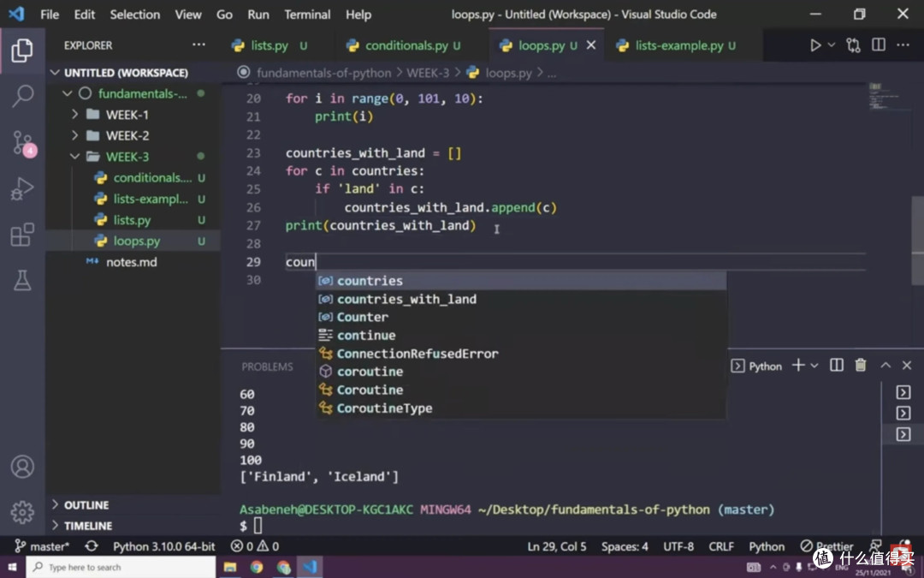Open terminal launch profile dropdown
Image resolution: width=924 pixels, height=578 pixels.
[x=814, y=366]
